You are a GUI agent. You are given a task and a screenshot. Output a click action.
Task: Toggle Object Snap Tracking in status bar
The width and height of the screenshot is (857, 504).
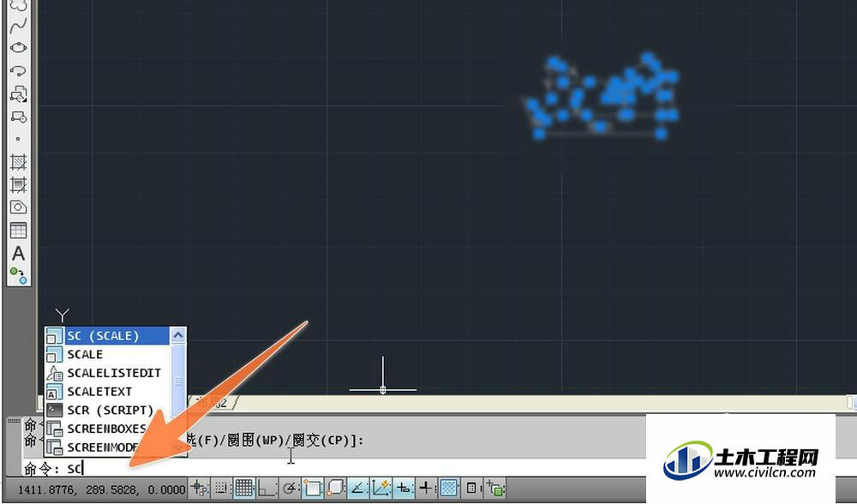coord(358,488)
